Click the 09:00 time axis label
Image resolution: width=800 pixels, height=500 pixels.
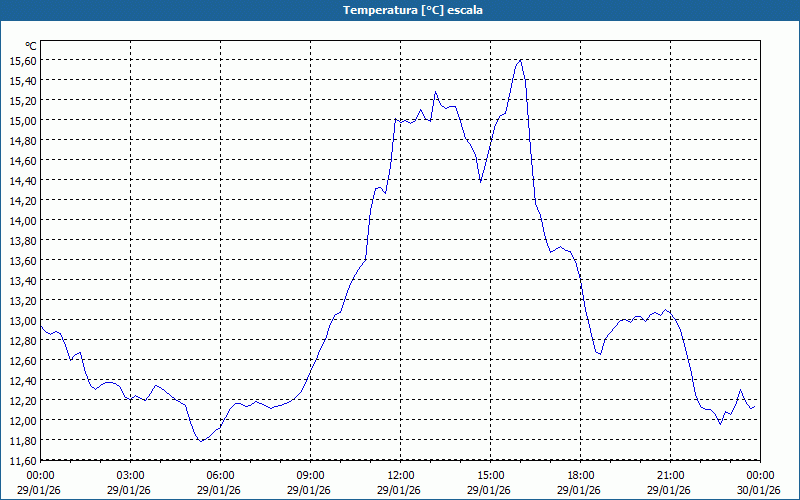(311, 476)
